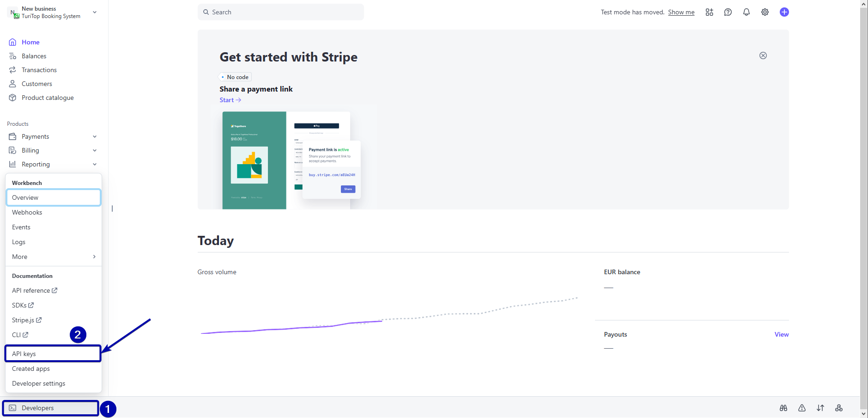Viewport: 868px width, 418px height.
Task: Open the API requests arrows icon in Workbench bar
Action: point(821,408)
